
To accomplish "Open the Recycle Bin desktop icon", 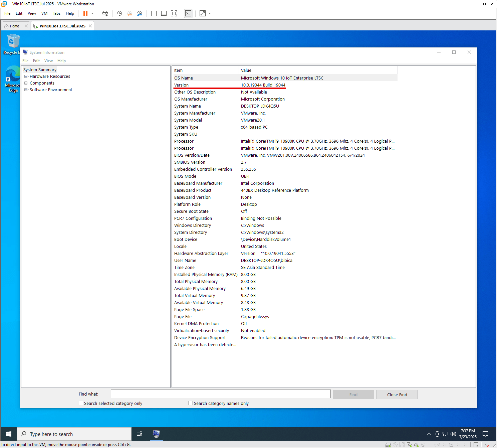I will point(12,44).
